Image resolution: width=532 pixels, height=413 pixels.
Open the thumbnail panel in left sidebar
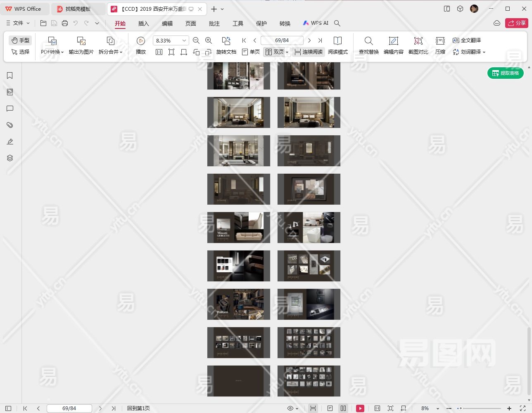(x=10, y=92)
